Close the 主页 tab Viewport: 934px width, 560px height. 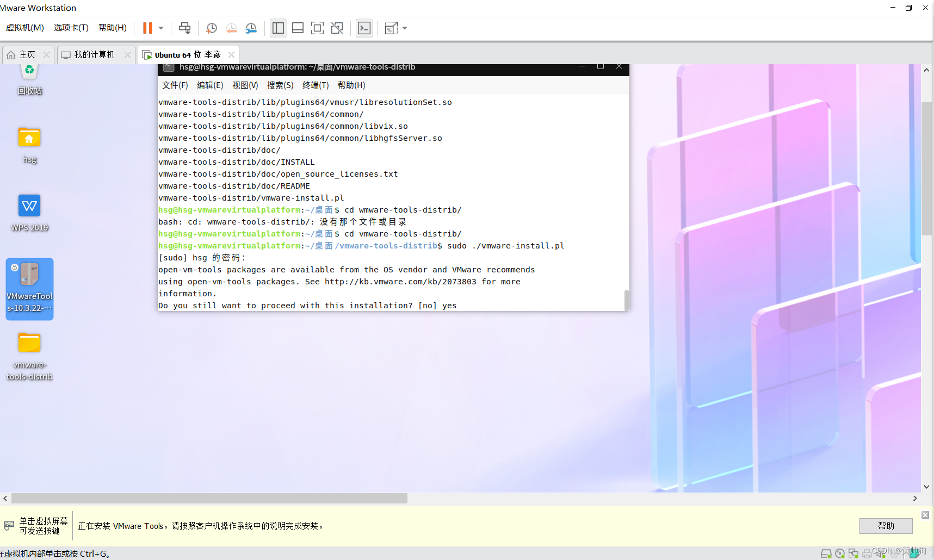[46, 54]
